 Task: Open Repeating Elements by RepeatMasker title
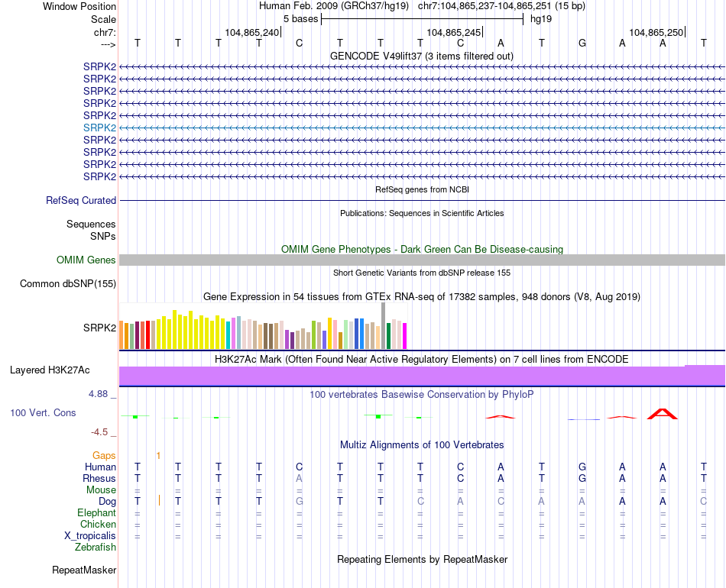[422, 560]
